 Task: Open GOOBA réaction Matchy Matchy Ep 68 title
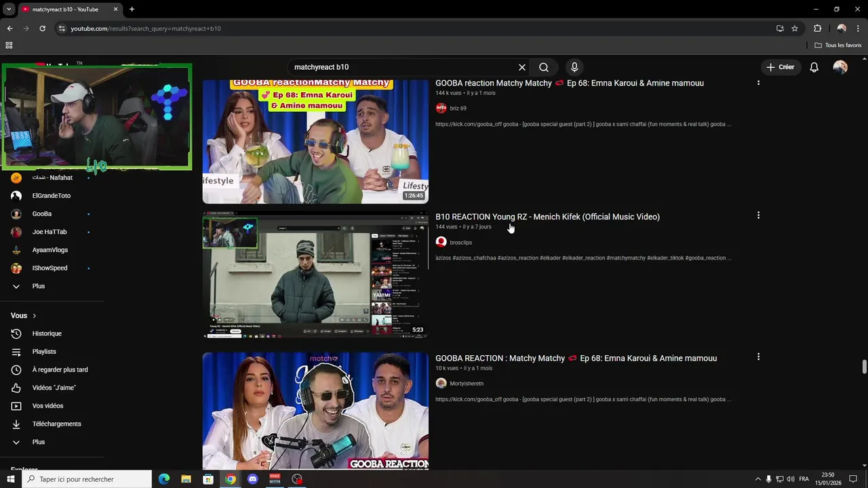click(x=570, y=83)
